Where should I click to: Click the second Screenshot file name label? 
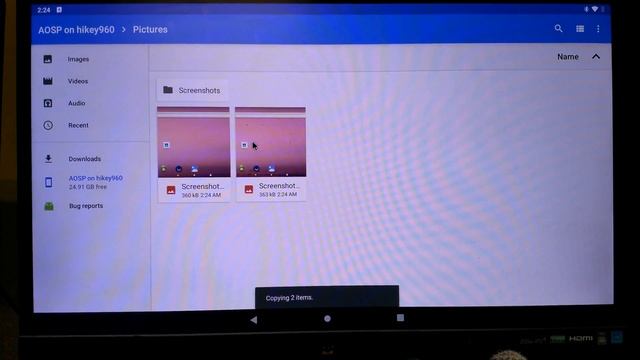point(279,186)
